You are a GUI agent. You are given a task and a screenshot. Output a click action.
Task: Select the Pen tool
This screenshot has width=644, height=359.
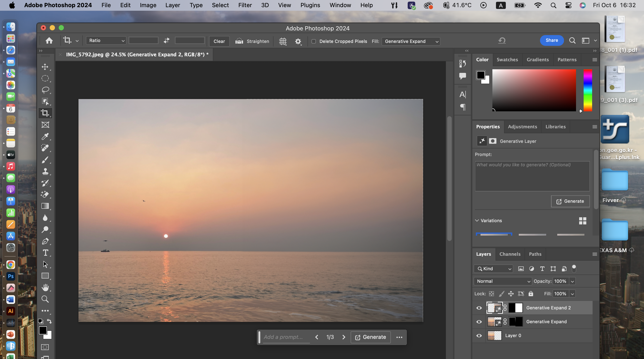click(x=45, y=241)
